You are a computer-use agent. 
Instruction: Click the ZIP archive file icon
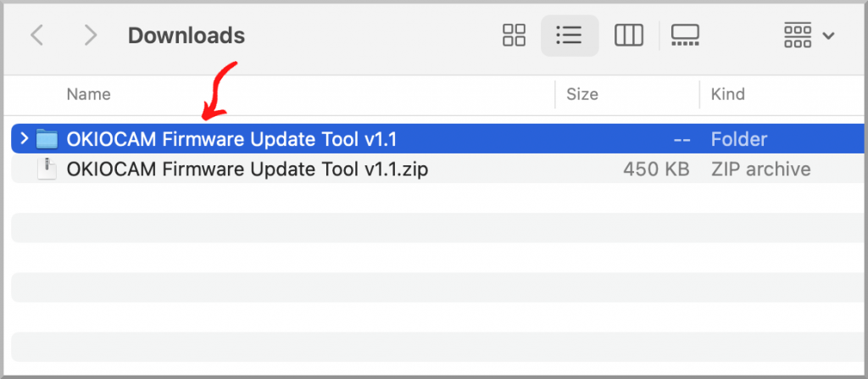coord(47,169)
